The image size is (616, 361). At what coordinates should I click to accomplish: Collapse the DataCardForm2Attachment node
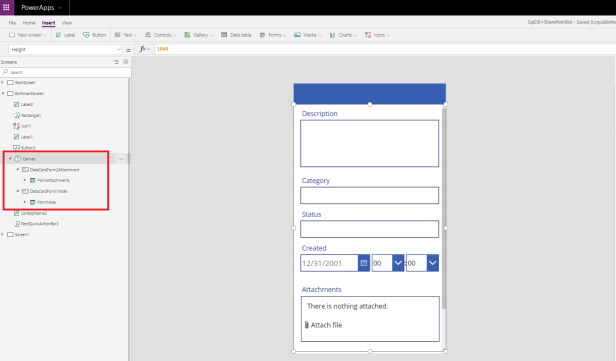[x=18, y=170]
